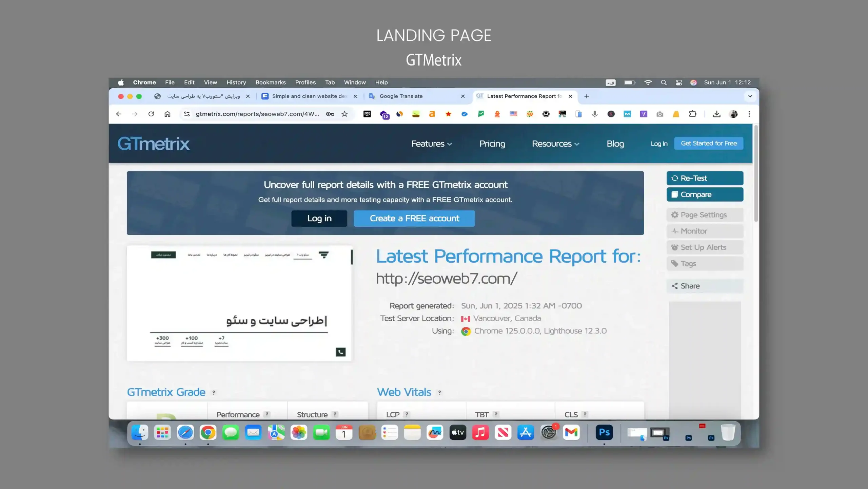Open the browser home page icon
This screenshot has height=489, width=868.
pyautogui.click(x=167, y=114)
